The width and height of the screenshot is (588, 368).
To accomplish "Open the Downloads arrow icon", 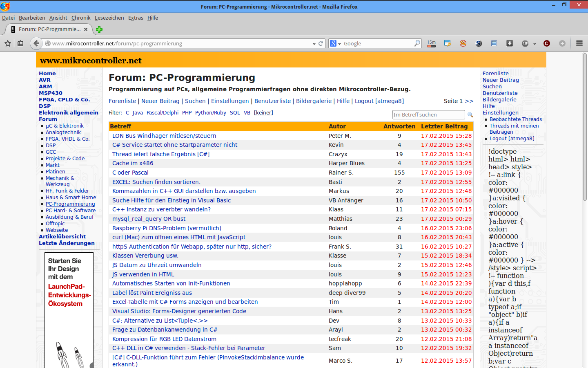I will [x=510, y=43].
